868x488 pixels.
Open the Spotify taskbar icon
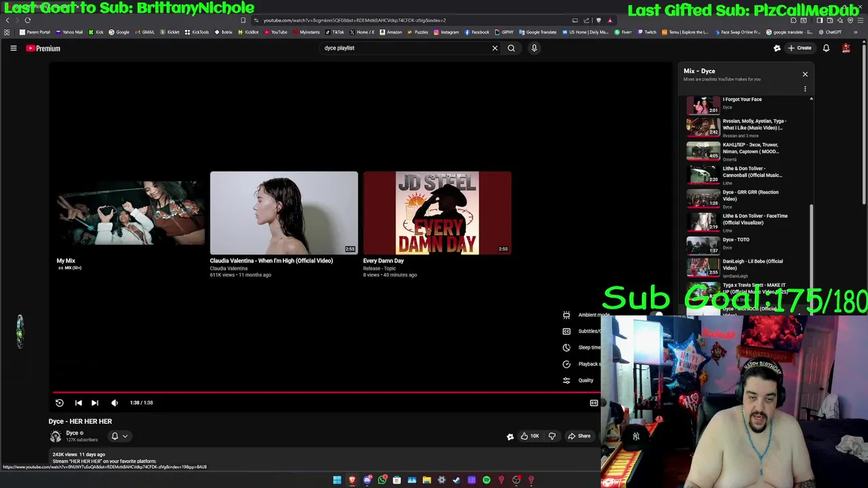tap(486, 480)
